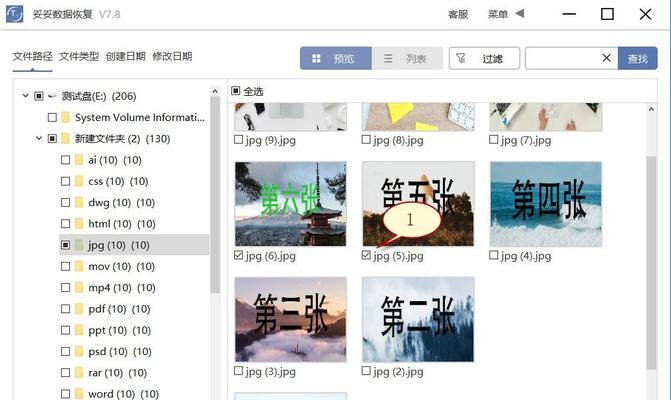This screenshot has height=400, width=671.
Task: Click folder icon of ai (10)
Action: coord(79,160)
